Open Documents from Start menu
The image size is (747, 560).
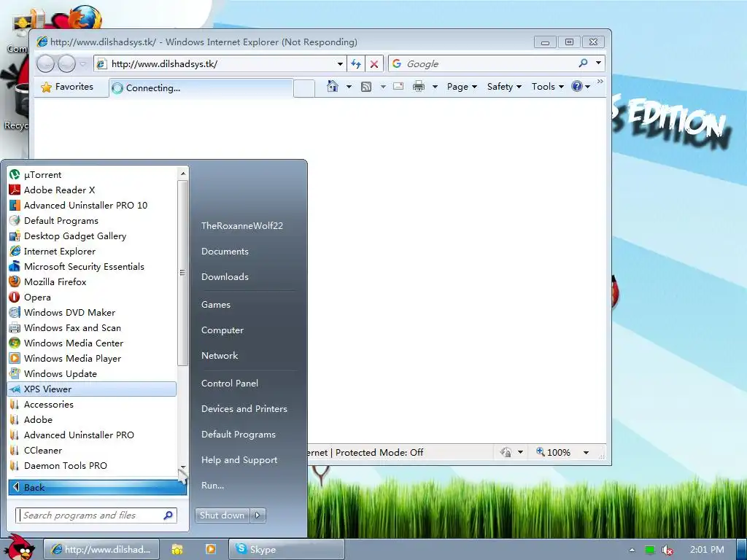point(225,252)
